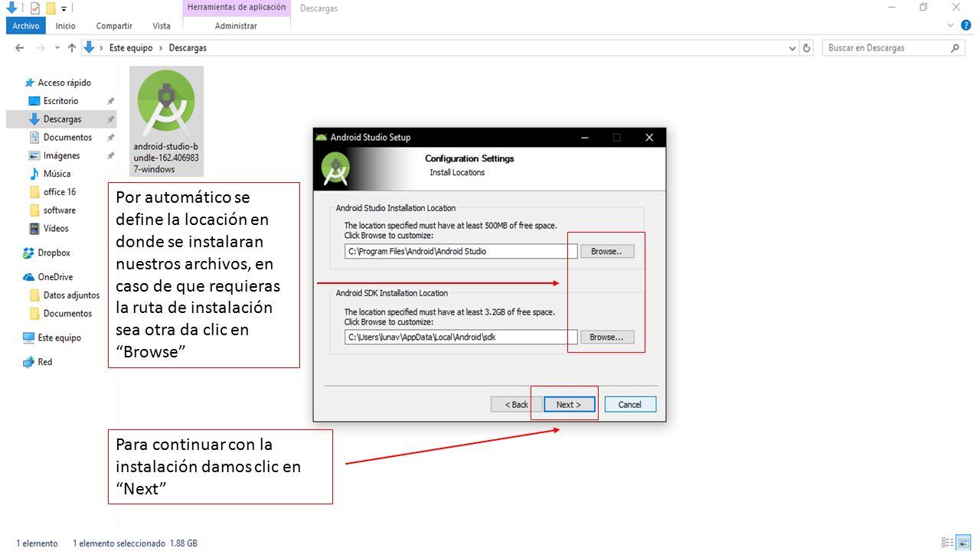This screenshot has width=980, height=551.
Task: Open the Customize Quick Access Toolbar dropdown
Action: 64,9
